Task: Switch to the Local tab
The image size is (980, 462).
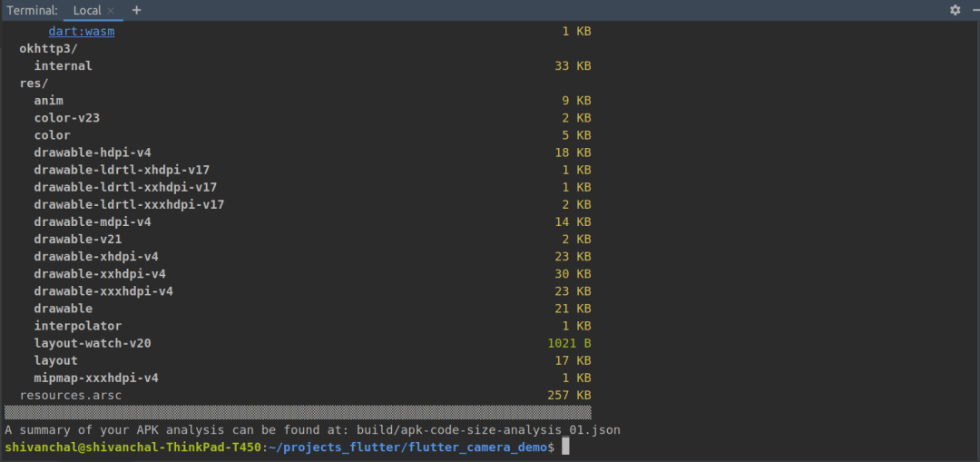Action: [93, 11]
